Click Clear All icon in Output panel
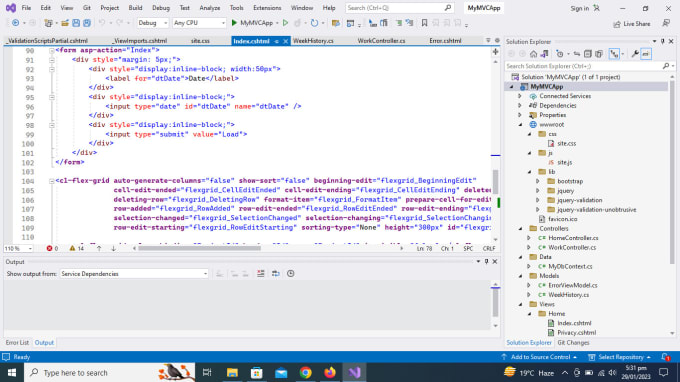Screen dimensions: 680x382 point(261,274)
